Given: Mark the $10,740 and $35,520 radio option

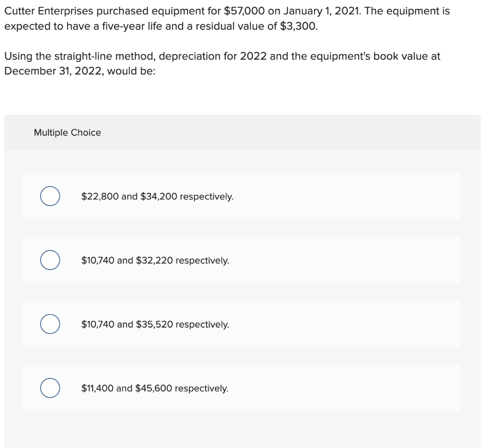Looking at the screenshot, I should pos(50,324).
